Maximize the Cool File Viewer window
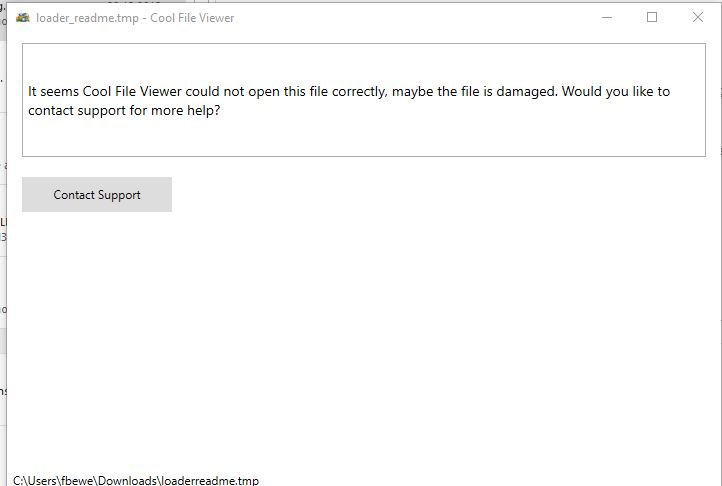This screenshot has height=486, width=722. [x=652, y=18]
